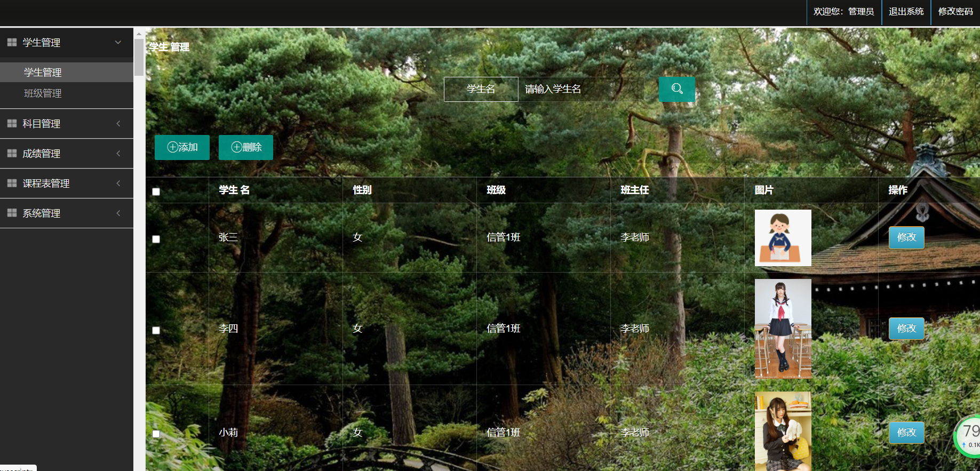Click the grid icon beside 系统管理
This screenshot has width=980, height=471.
click(12, 213)
